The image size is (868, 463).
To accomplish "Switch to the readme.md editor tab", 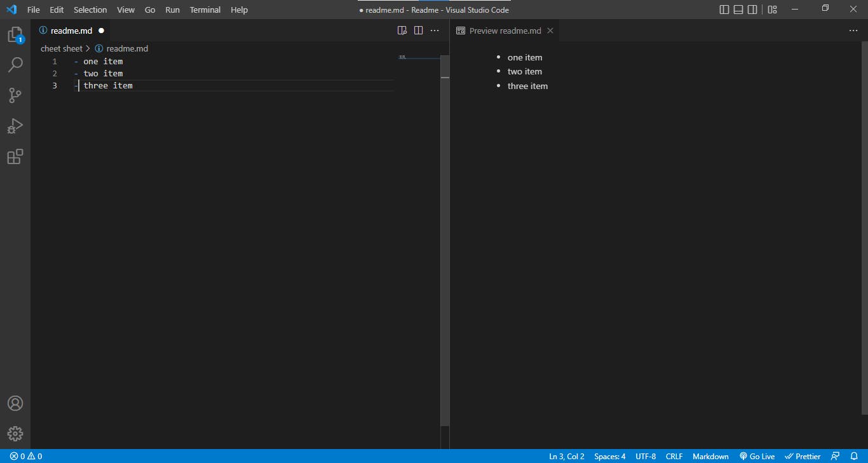I will click(71, 31).
